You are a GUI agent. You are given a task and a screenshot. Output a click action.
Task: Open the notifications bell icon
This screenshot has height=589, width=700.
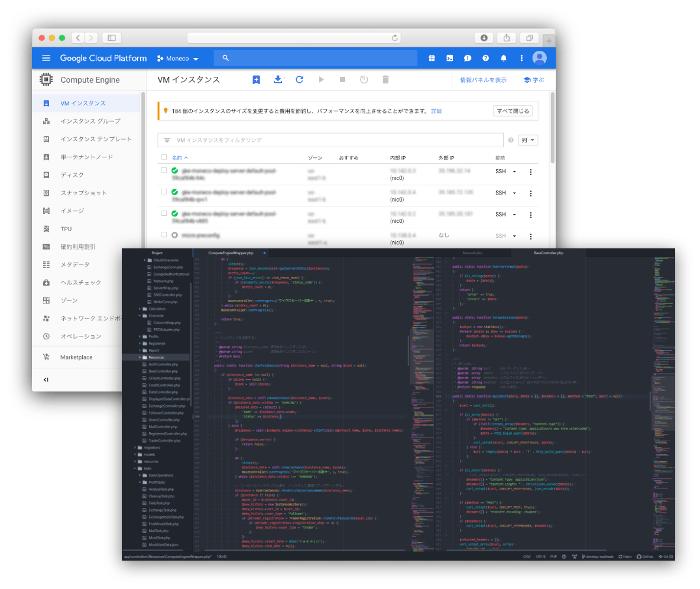click(504, 58)
